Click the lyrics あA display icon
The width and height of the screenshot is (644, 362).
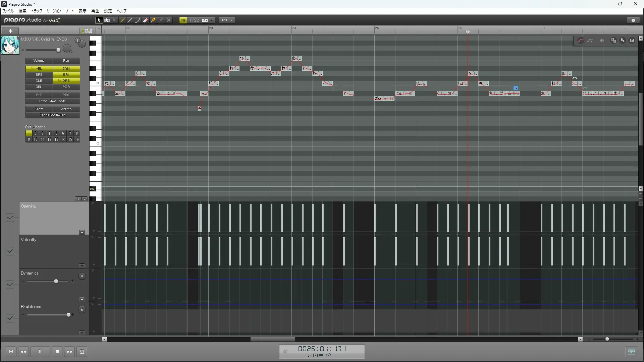click(x=623, y=41)
